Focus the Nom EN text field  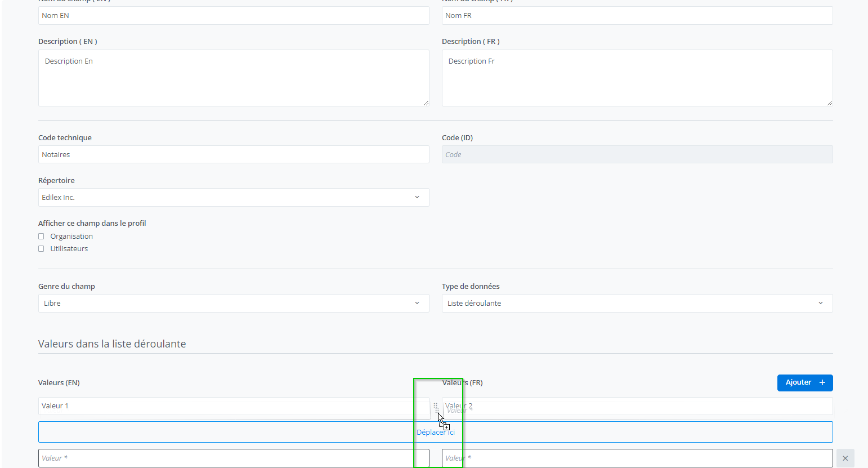point(233,16)
